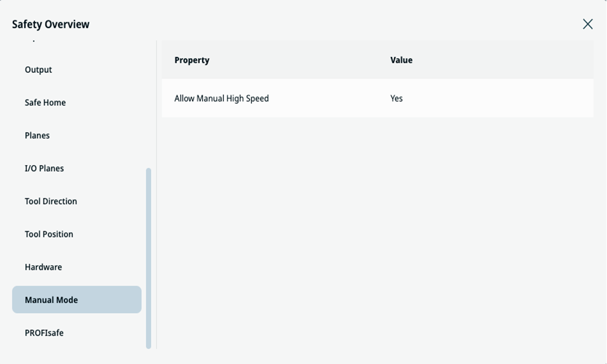Click the empty area below the table row
The image size is (607, 364).
point(378,232)
